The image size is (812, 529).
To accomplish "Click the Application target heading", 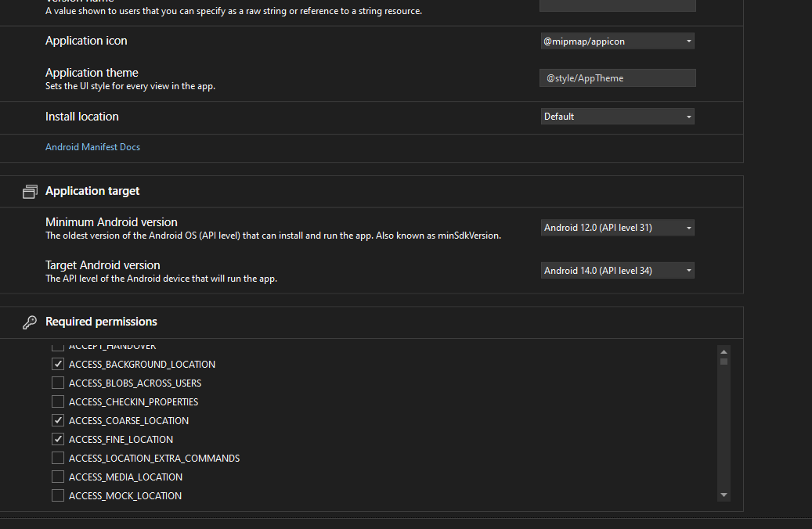I will coord(92,191).
